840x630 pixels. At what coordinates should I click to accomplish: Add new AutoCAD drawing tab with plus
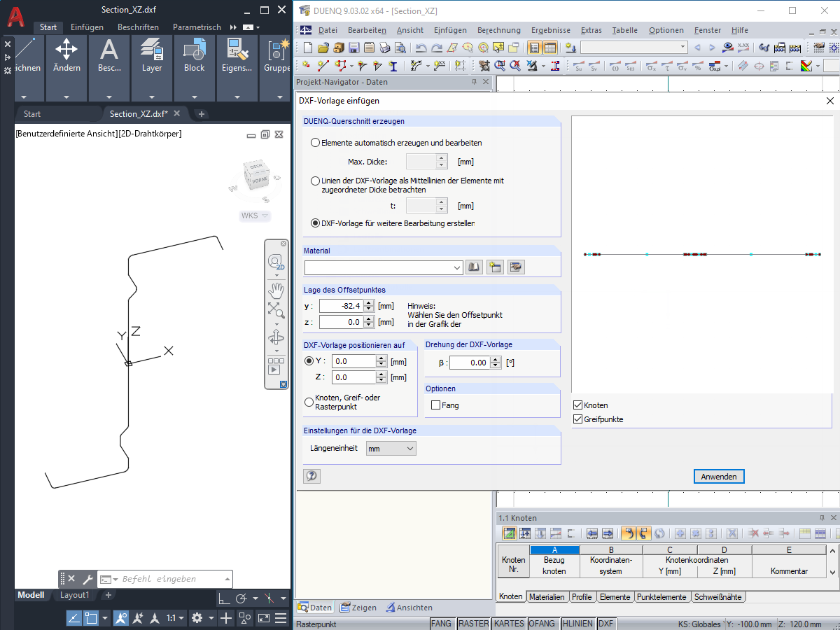click(201, 113)
